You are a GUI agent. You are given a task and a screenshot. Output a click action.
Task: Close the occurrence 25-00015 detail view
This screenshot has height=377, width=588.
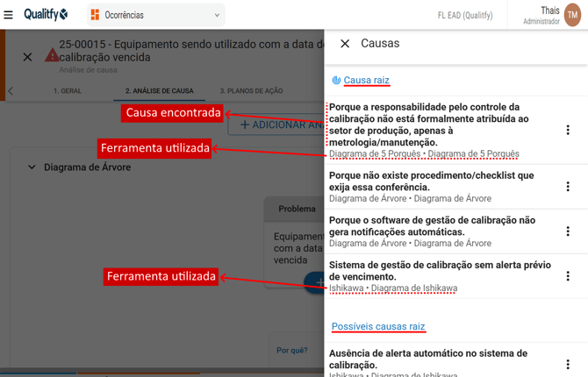tap(27, 57)
